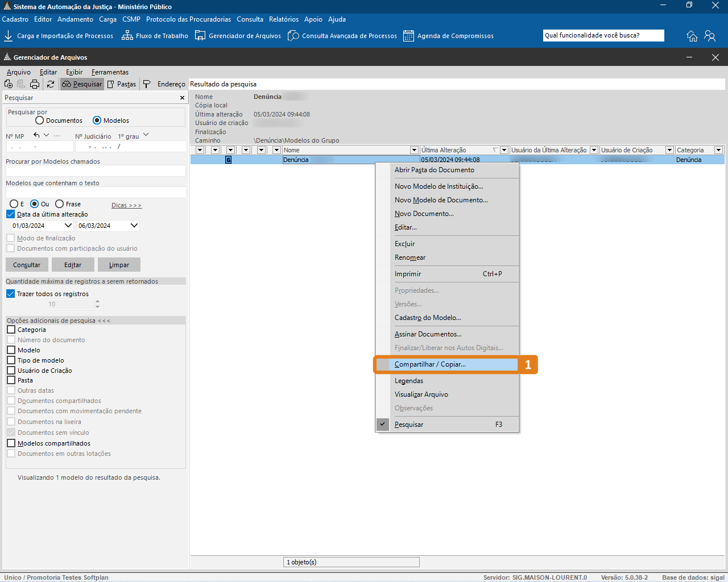This screenshot has height=582, width=728.
Task: Click the Agenda de Compromissos calendar icon
Action: pos(408,36)
